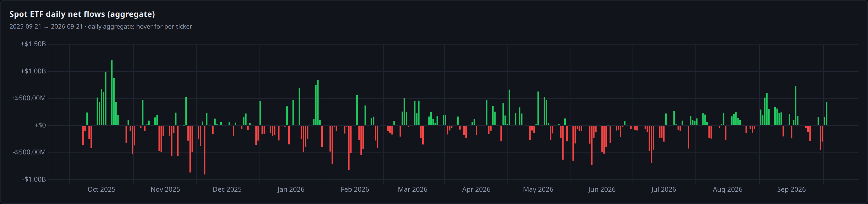Select the -$500.00M y-axis label
This screenshot has height=204, width=868.
click(29, 152)
